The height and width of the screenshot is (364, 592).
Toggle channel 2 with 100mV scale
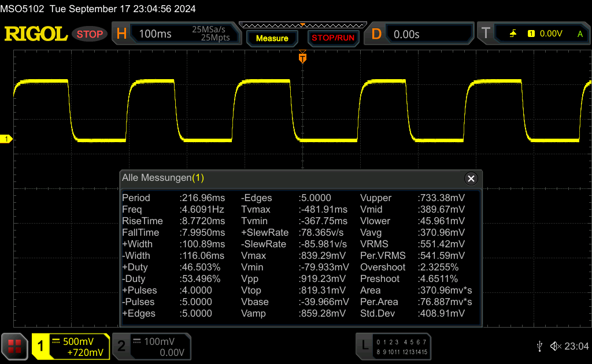click(151, 346)
